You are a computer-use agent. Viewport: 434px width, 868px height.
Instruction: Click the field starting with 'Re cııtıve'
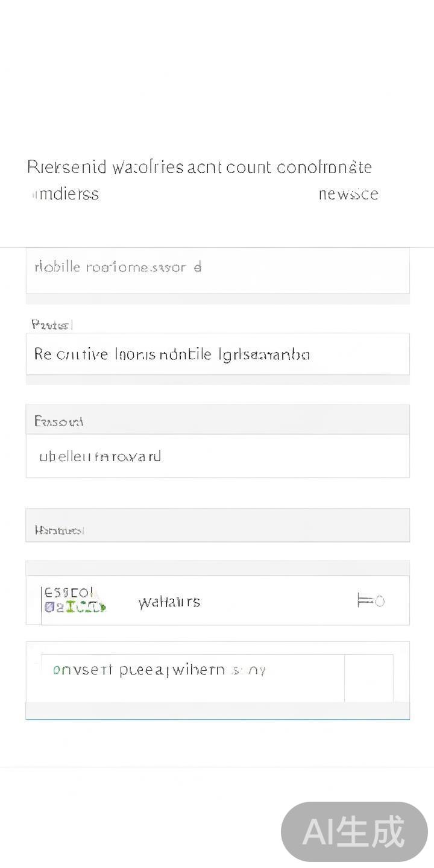217,354
